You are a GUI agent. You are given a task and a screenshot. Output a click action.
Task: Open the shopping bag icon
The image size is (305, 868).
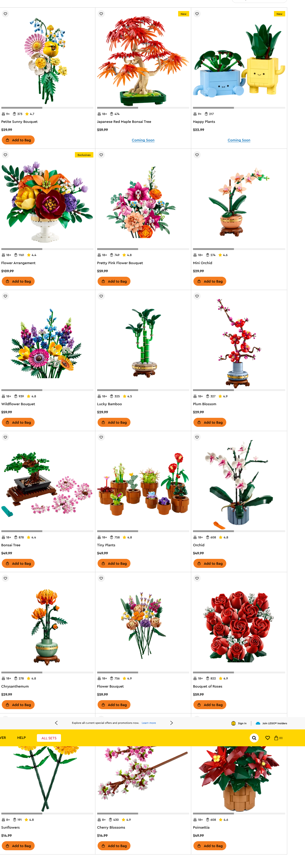[276, 738]
